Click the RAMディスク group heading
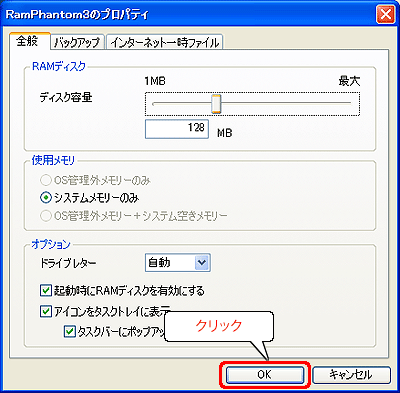Screen dimensions: 400x393 click(59, 66)
